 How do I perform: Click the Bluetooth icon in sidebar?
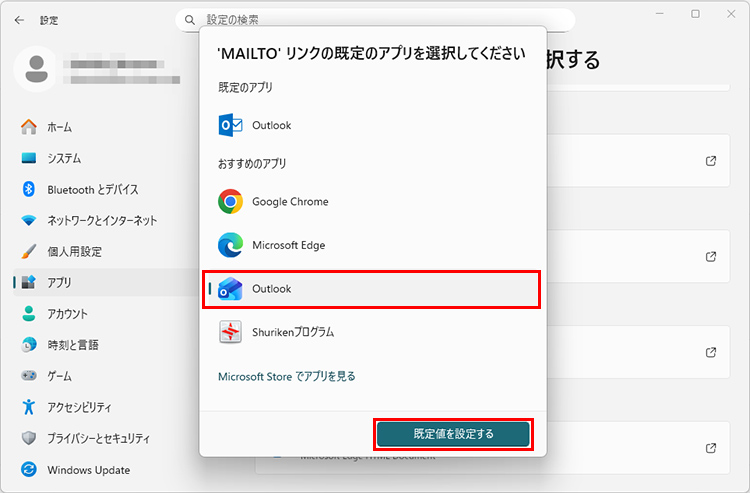click(29, 189)
